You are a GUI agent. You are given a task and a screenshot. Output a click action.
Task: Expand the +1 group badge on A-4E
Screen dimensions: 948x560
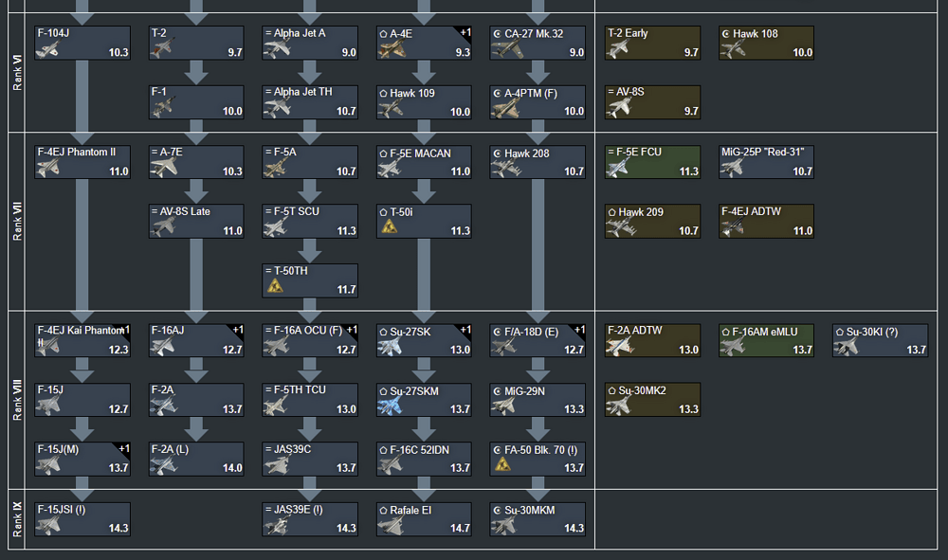click(465, 32)
